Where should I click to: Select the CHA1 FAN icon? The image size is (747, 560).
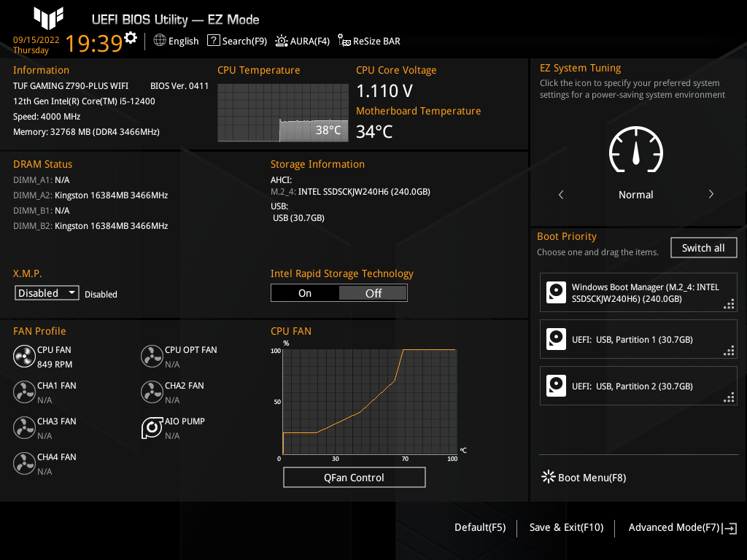click(24, 392)
